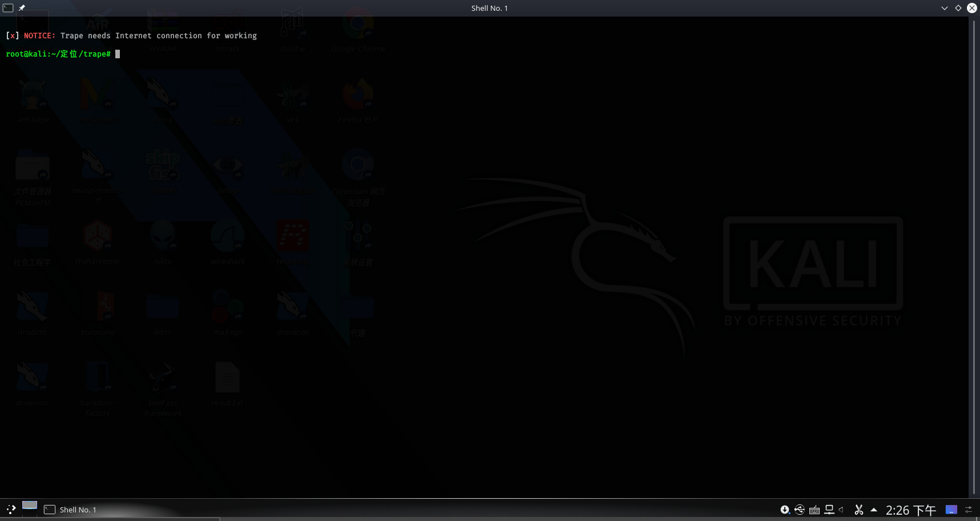The height and width of the screenshot is (521, 980).
Task: Minimize the Shell No. 1 window
Action: [x=945, y=8]
